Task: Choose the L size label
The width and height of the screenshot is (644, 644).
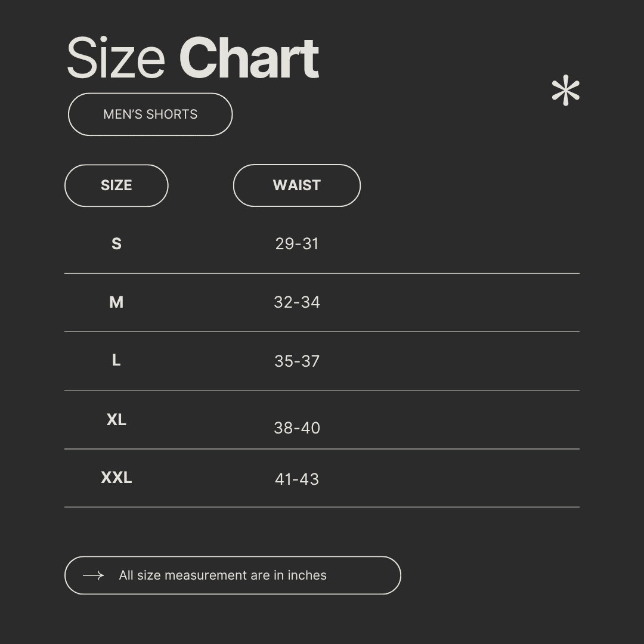Action: (116, 360)
